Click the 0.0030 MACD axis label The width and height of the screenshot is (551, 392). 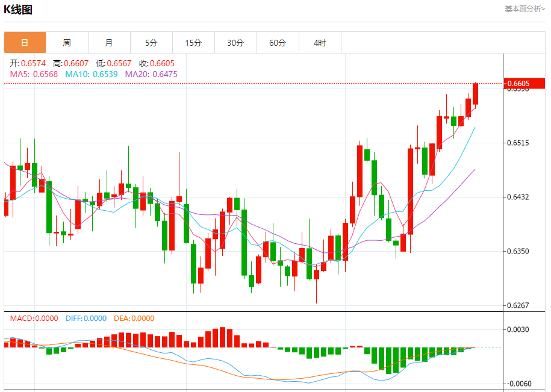tap(518, 329)
